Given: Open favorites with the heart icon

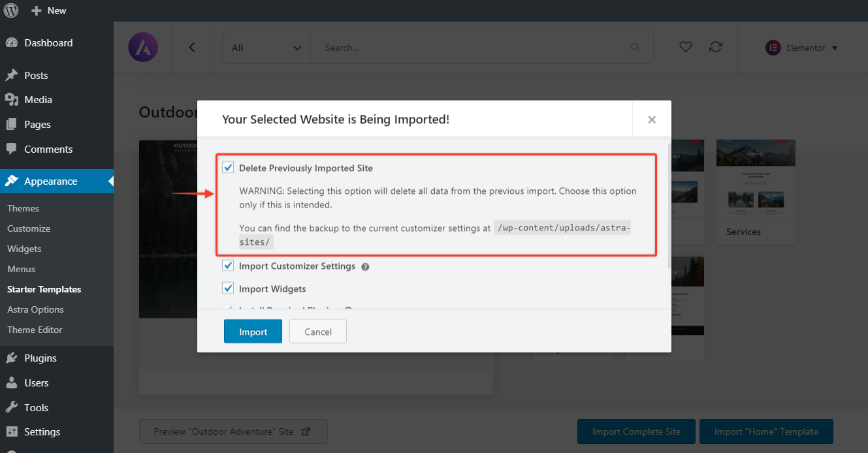Looking at the screenshot, I should tap(685, 47).
